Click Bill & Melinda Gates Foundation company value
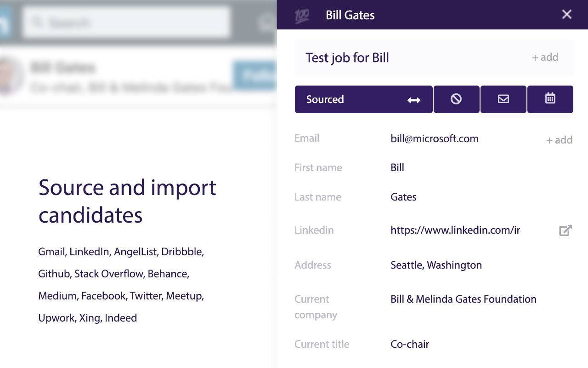The height and width of the screenshot is (368, 588). point(464,299)
